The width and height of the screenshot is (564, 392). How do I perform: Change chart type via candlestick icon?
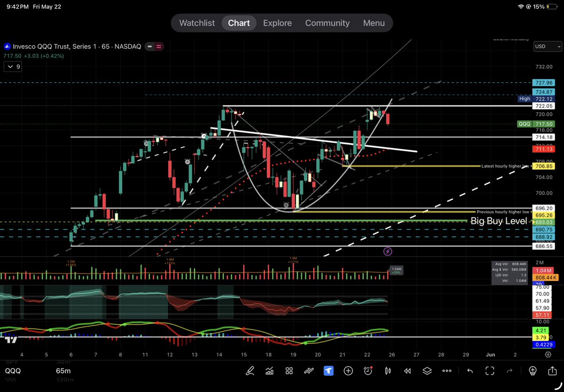tap(388, 371)
